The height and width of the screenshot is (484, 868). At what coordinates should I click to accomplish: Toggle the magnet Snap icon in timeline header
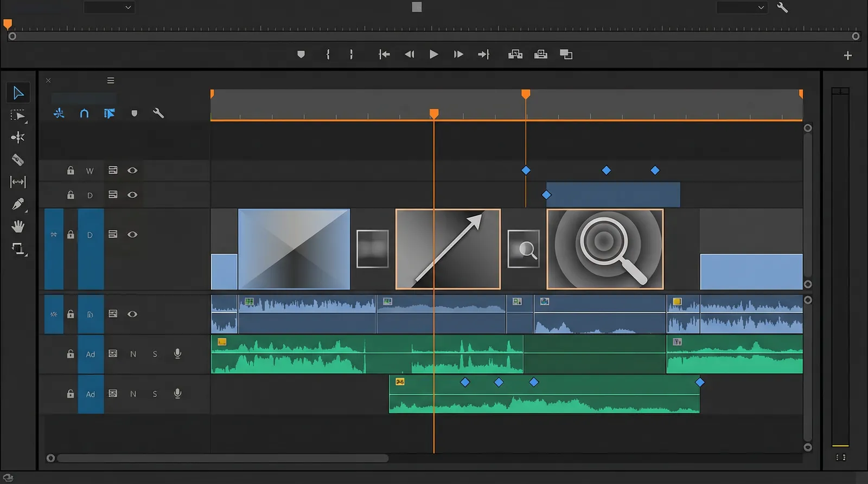pyautogui.click(x=84, y=113)
